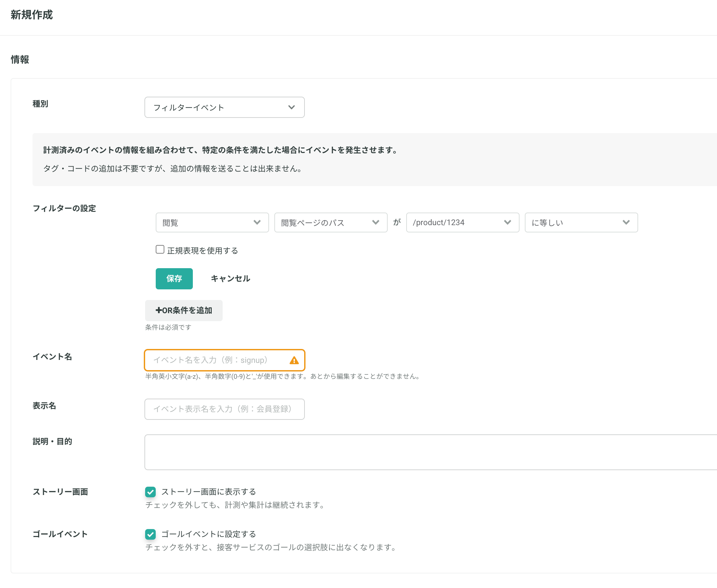717x588 pixels.
Task: Focus the イベント名 input field
Action: click(224, 360)
